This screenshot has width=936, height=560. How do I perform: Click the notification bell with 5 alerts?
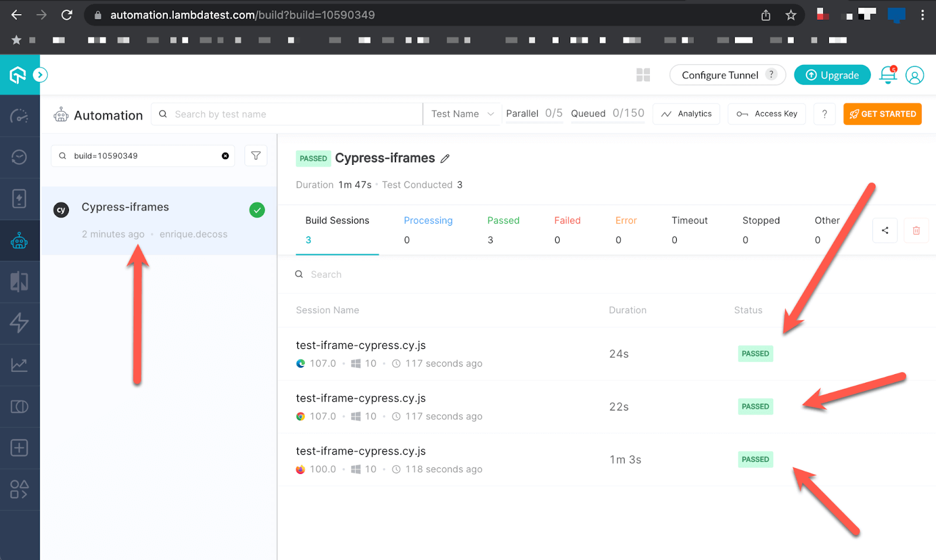(887, 75)
